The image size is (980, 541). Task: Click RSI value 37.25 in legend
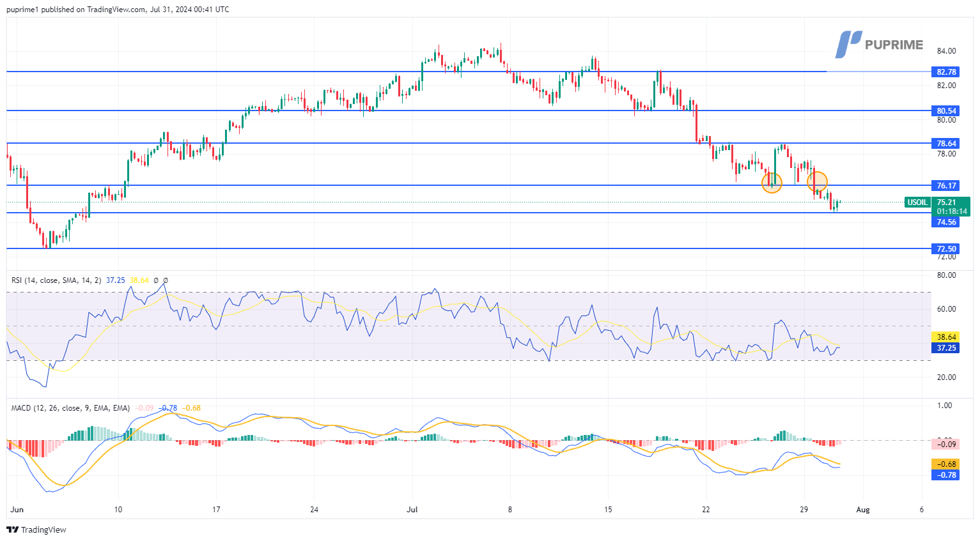(x=116, y=280)
